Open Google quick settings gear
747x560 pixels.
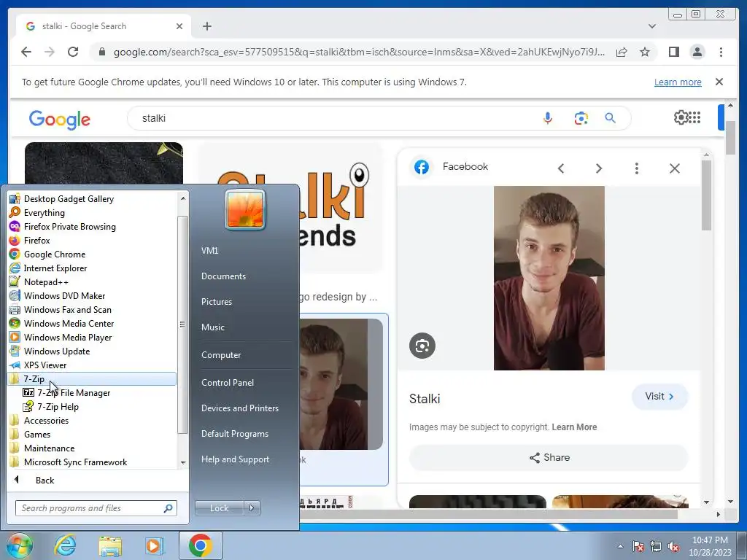681,117
